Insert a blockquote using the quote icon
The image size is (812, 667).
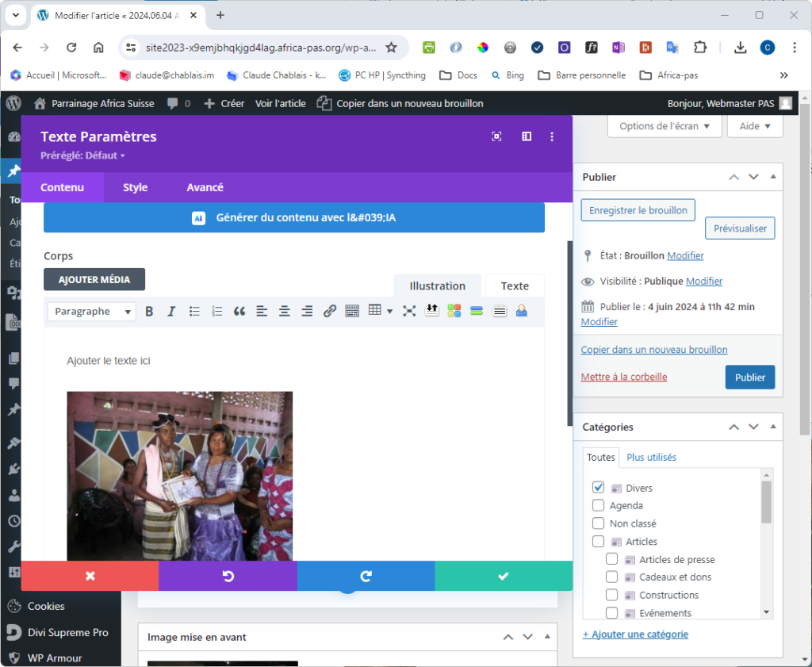(x=239, y=312)
